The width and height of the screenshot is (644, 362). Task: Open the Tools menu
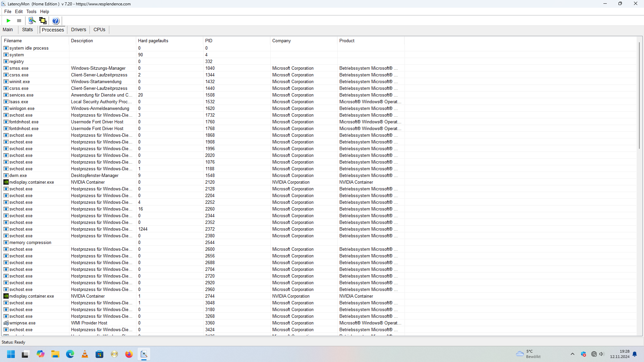click(31, 11)
